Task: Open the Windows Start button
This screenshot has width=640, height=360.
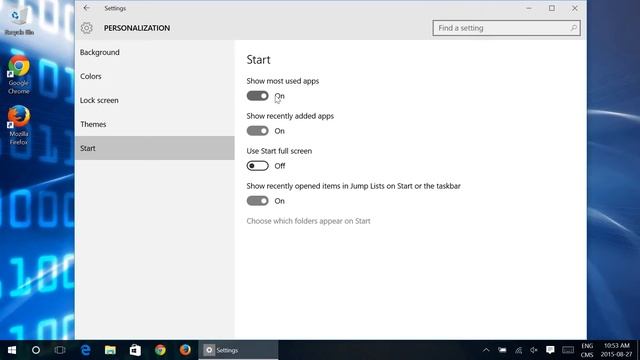Action: tap(12, 350)
